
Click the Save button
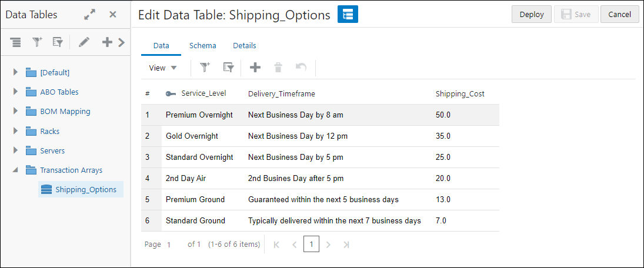coord(576,14)
